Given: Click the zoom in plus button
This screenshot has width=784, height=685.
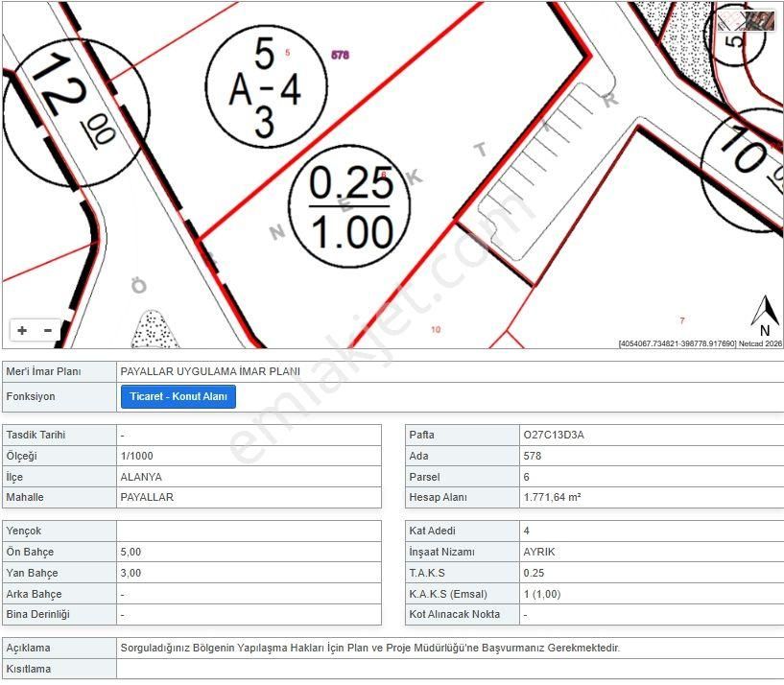Looking at the screenshot, I should (22, 330).
